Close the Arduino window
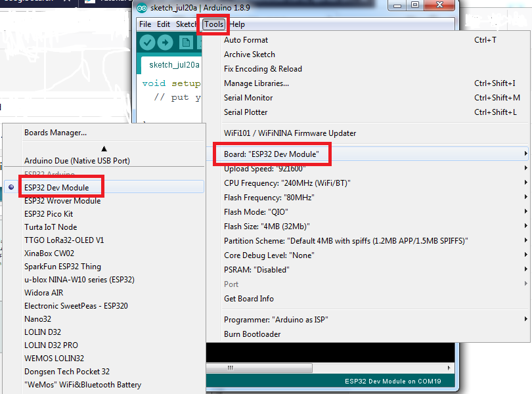Image resolution: width=532 pixels, height=394 pixels. 439,5
